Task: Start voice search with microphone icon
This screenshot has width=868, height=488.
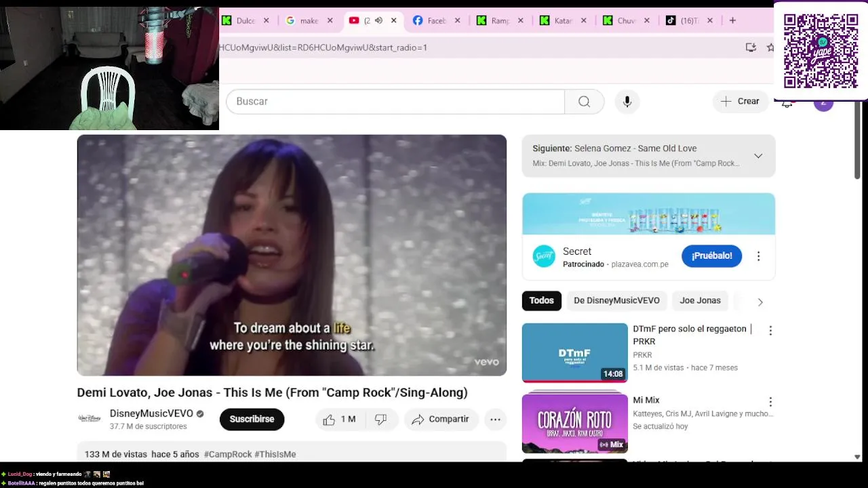Action: click(627, 102)
